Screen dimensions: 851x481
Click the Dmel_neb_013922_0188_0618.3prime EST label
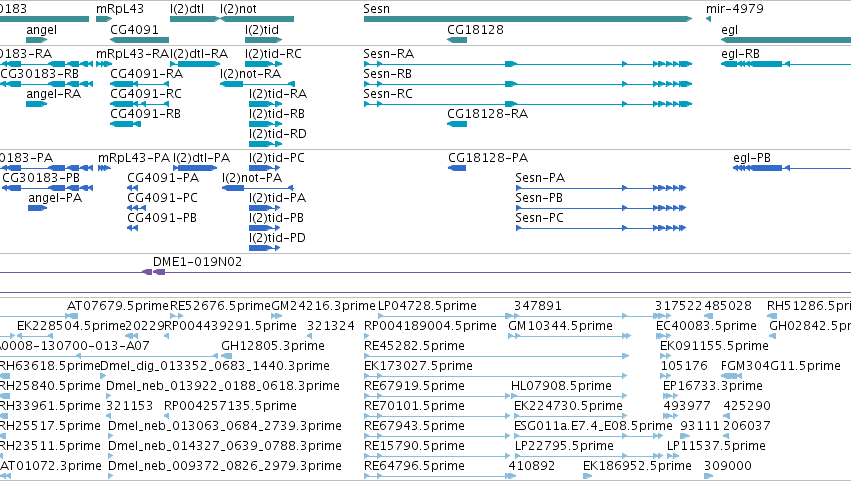pos(223,387)
